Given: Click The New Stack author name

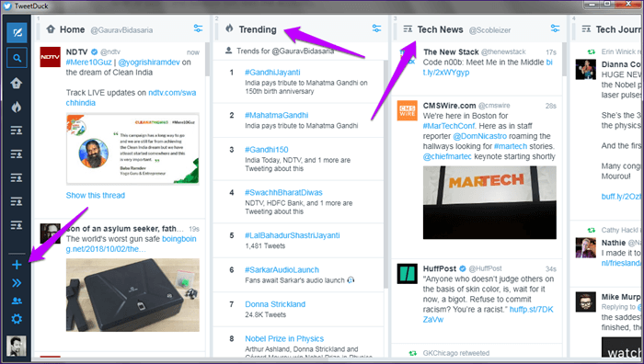Looking at the screenshot, I should (x=451, y=52).
